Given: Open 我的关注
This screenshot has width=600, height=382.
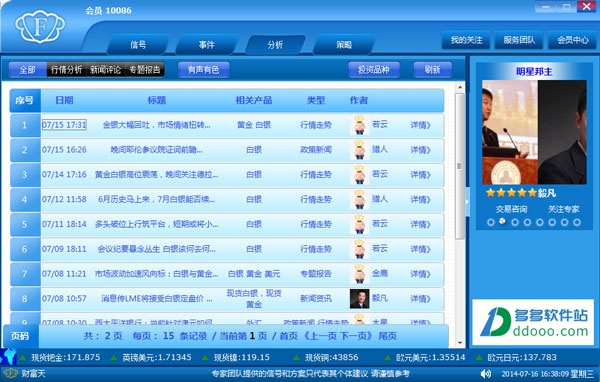Looking at the screenshot, I should 466,40.
